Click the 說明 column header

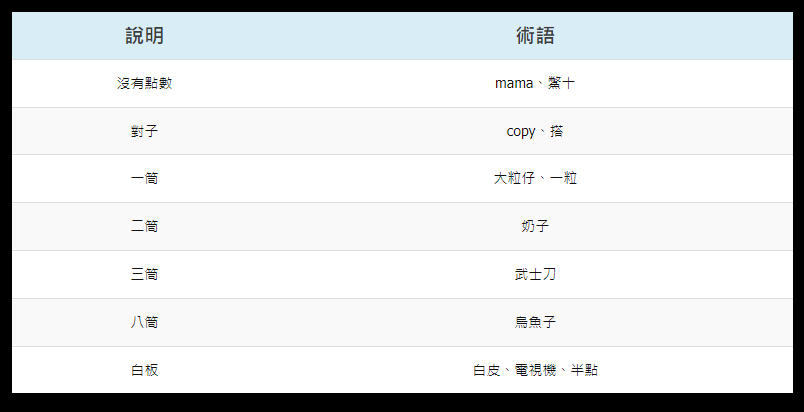pyautogui.click(x=144, y=36)
